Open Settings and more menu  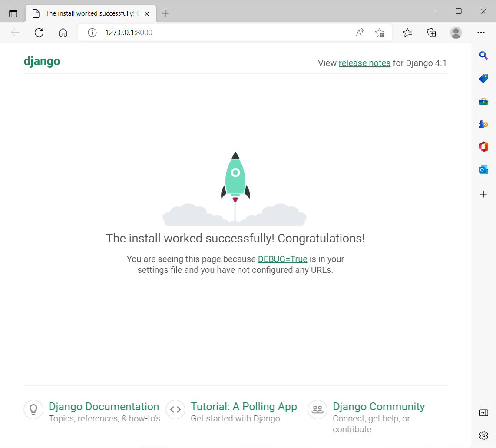click(481, 33)
